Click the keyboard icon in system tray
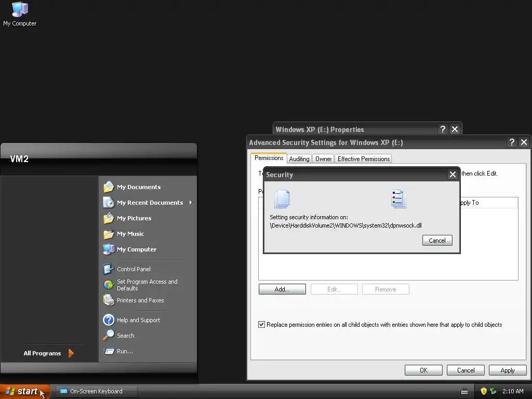532x399 pixels. 464,392
